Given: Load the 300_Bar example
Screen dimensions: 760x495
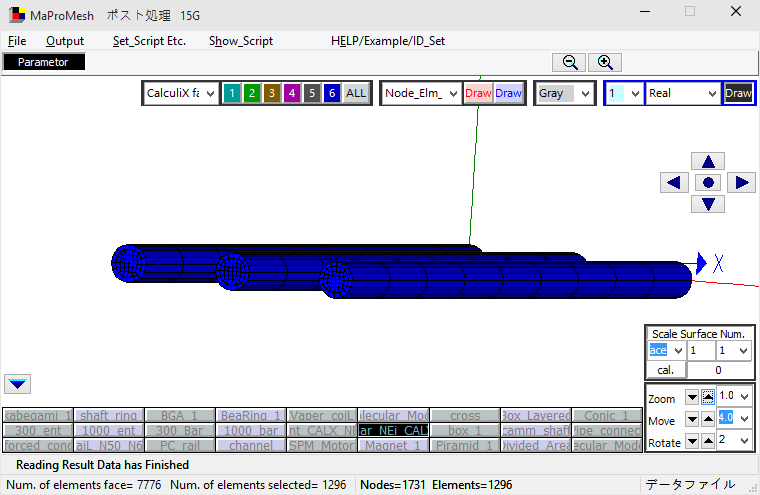Looking at the screenshot, I should tap(179, 431).
